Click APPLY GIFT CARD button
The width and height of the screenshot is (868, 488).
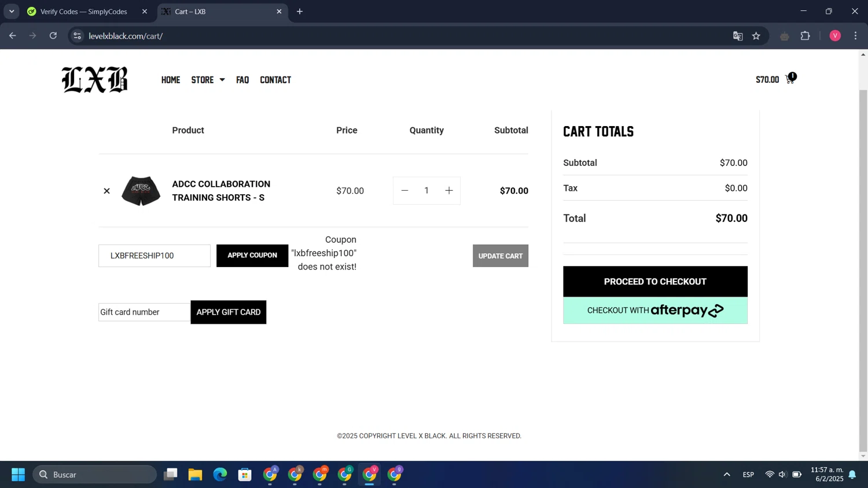click(229, 312)
